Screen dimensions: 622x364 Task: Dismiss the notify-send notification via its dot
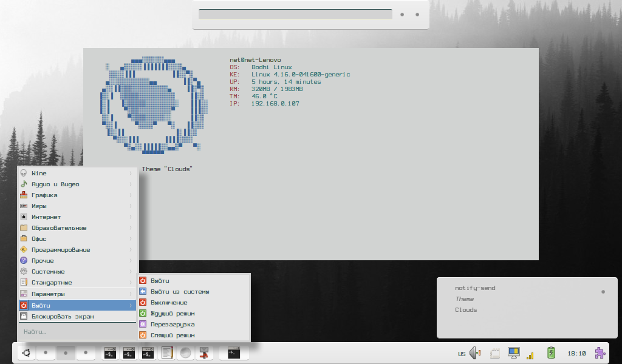click(x=603, y=292)
